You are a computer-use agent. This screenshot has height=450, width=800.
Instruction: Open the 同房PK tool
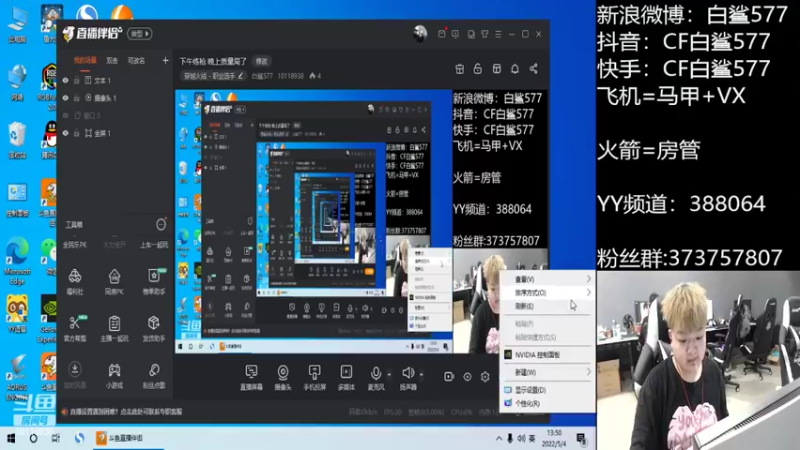(114, 282)
